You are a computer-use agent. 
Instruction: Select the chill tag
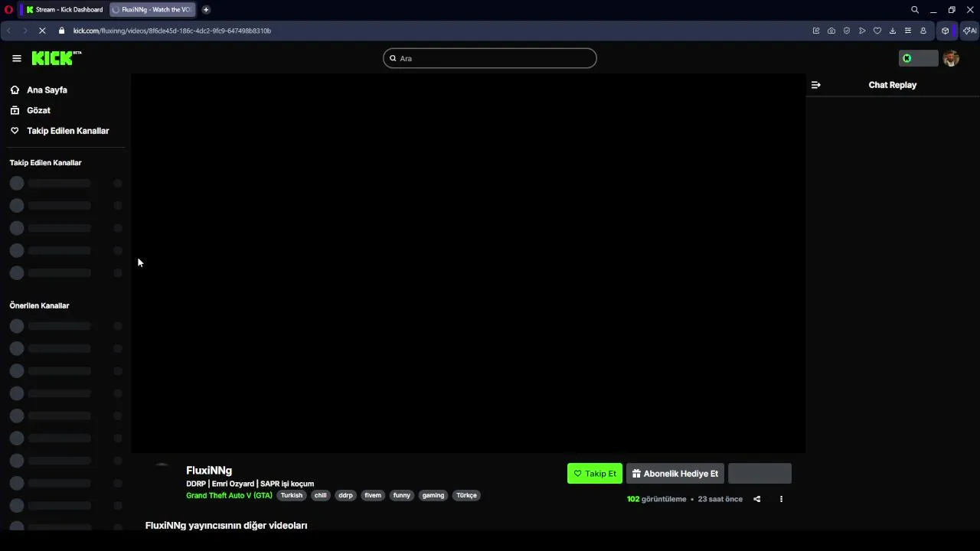[321, 495]
